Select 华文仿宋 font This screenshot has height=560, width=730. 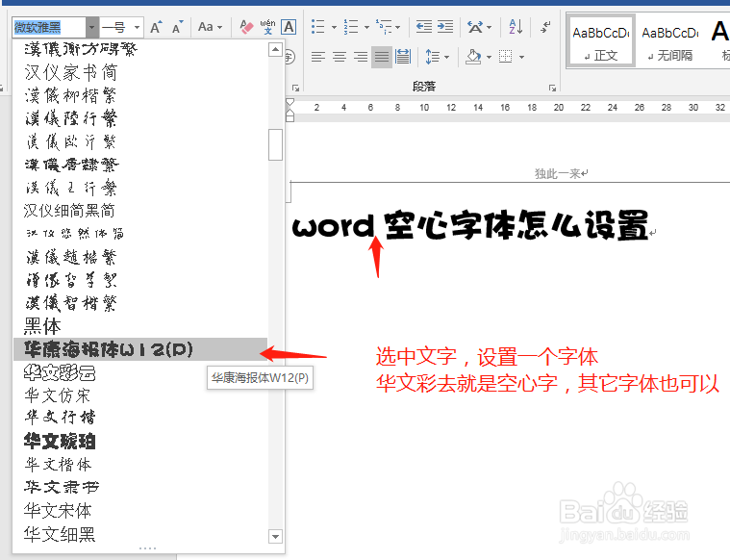click(140, 395)
